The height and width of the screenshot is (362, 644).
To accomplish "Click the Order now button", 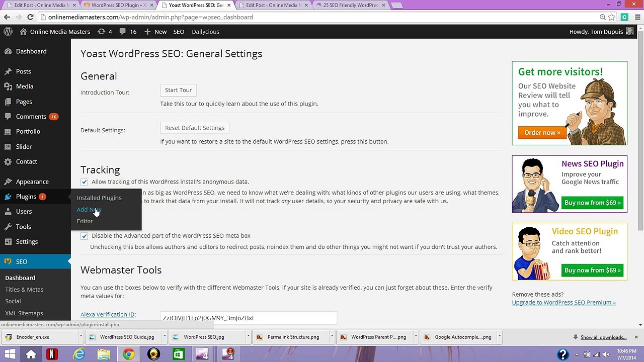I will click(542, 133).
